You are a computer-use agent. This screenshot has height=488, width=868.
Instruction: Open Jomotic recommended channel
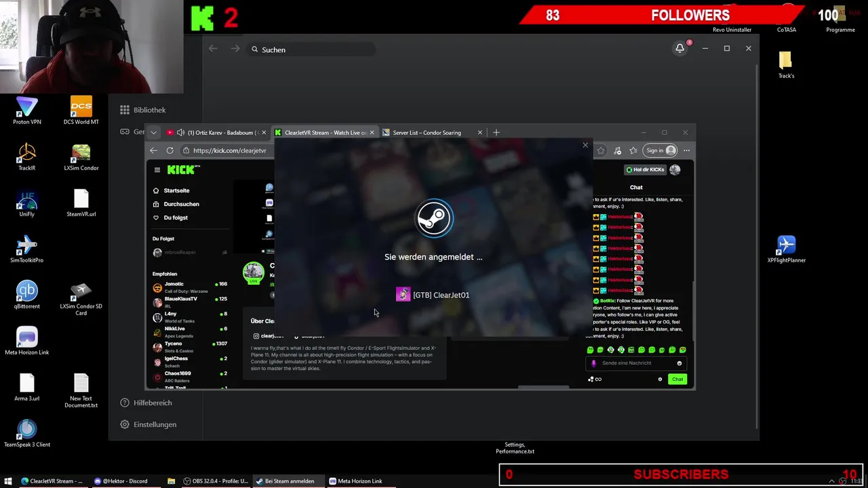[190, 287]
